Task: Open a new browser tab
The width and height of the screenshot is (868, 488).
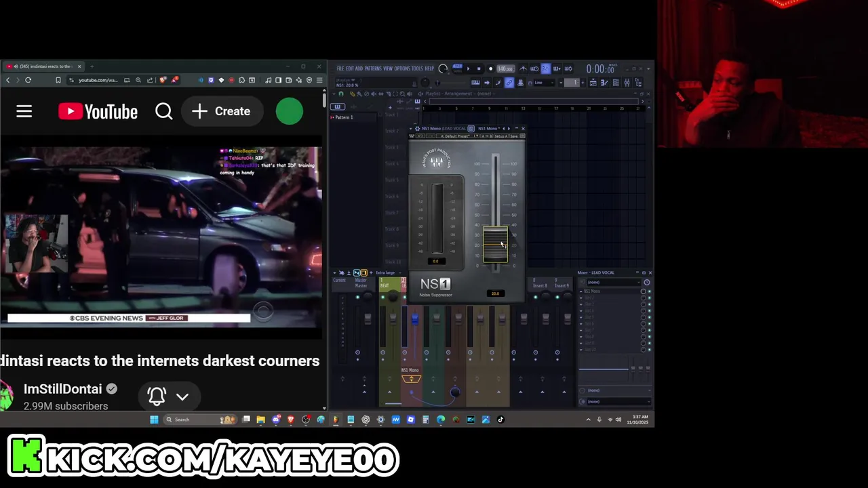Action: pos(92,66)
